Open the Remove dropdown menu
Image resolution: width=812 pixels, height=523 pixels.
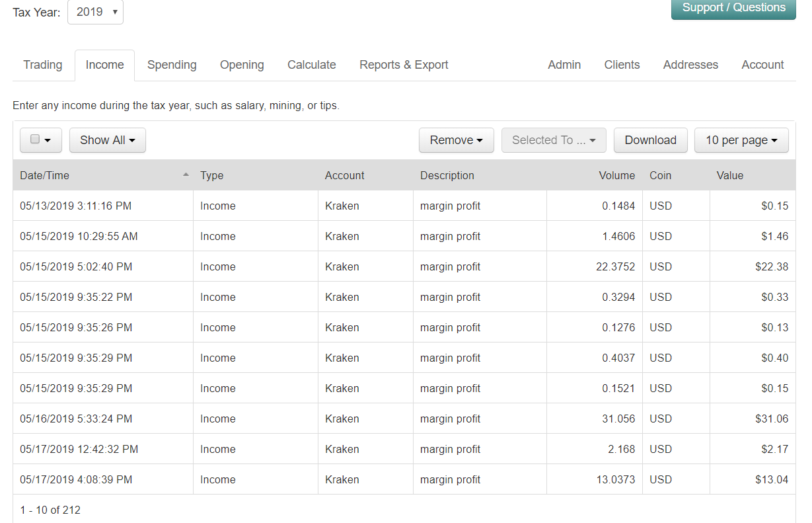456,140
